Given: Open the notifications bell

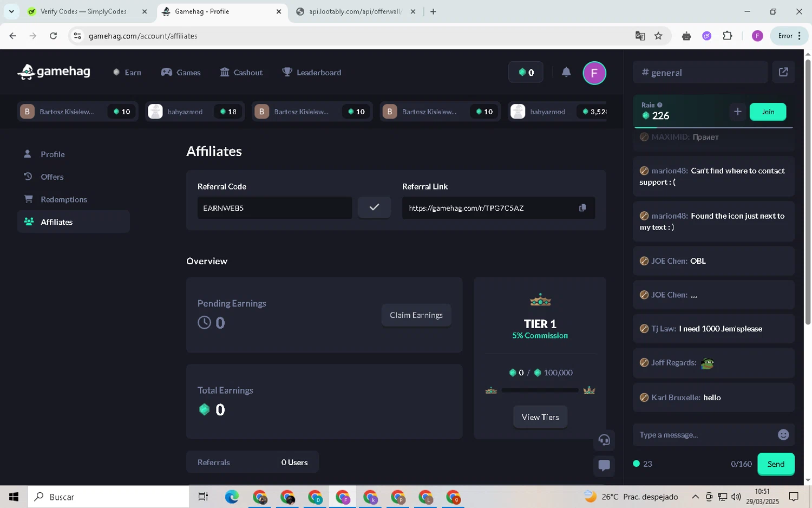Looking at the screenshot, I should 566,72.
